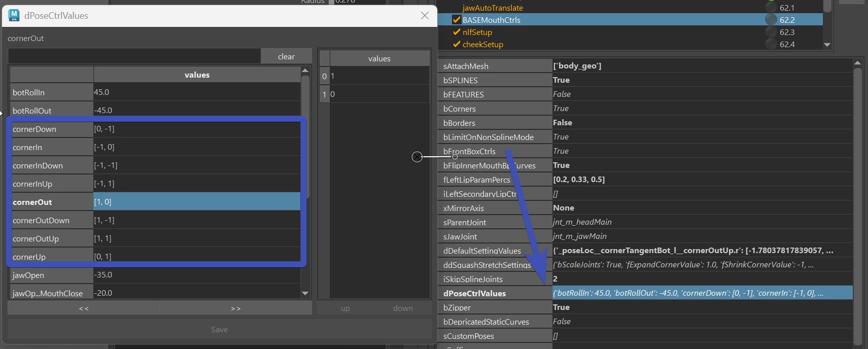
Task: Click the << button
Action: coord(84,308)
